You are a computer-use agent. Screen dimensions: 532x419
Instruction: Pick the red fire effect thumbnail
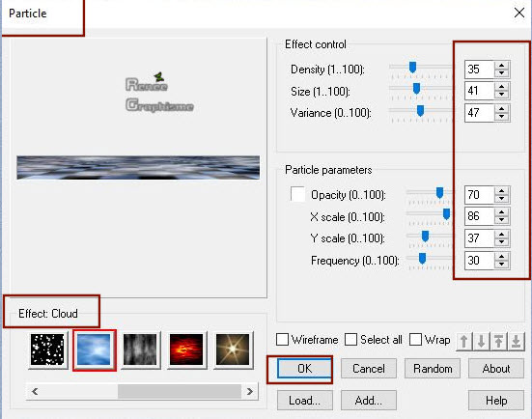[186, 349]
